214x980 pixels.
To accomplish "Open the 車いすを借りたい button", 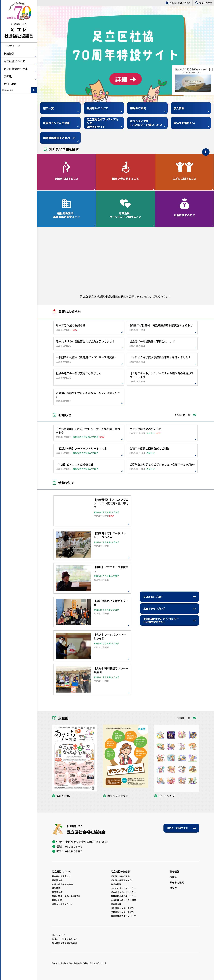I will [x=191, y=123].
